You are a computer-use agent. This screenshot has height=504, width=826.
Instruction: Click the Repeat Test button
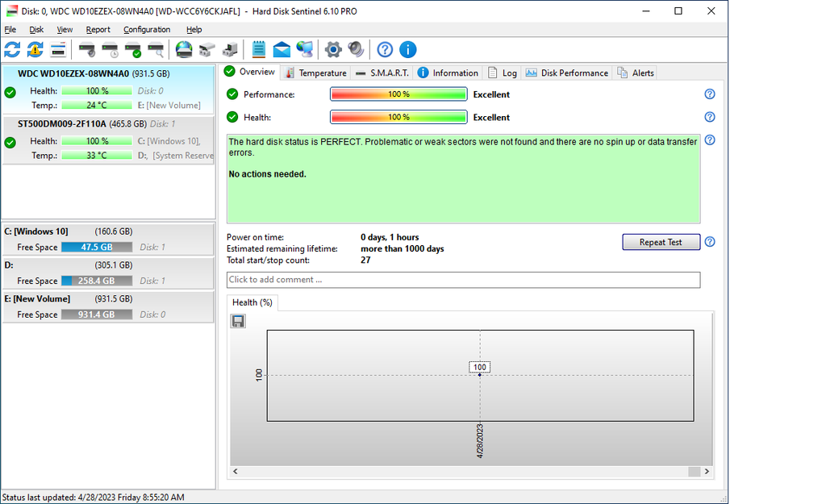point(661,242)
